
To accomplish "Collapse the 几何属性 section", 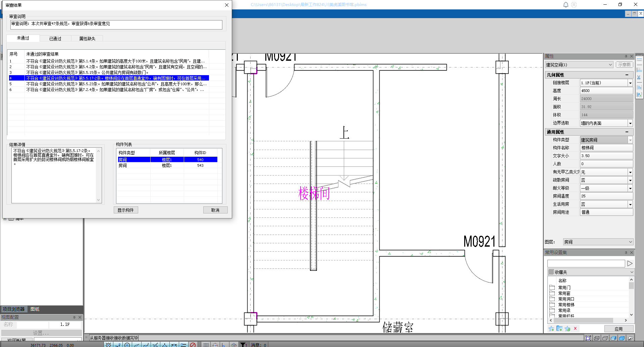I will (x=627, y=75).
